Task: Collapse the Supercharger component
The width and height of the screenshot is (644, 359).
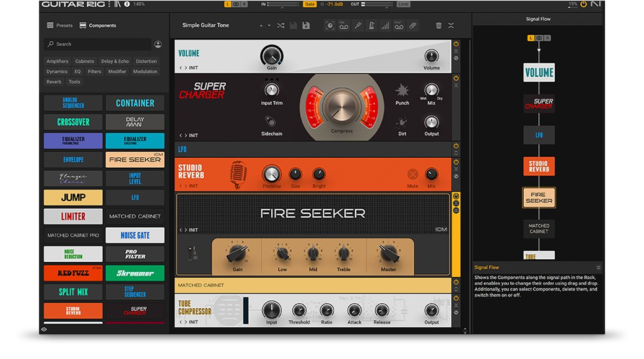Action: (456, 85)
